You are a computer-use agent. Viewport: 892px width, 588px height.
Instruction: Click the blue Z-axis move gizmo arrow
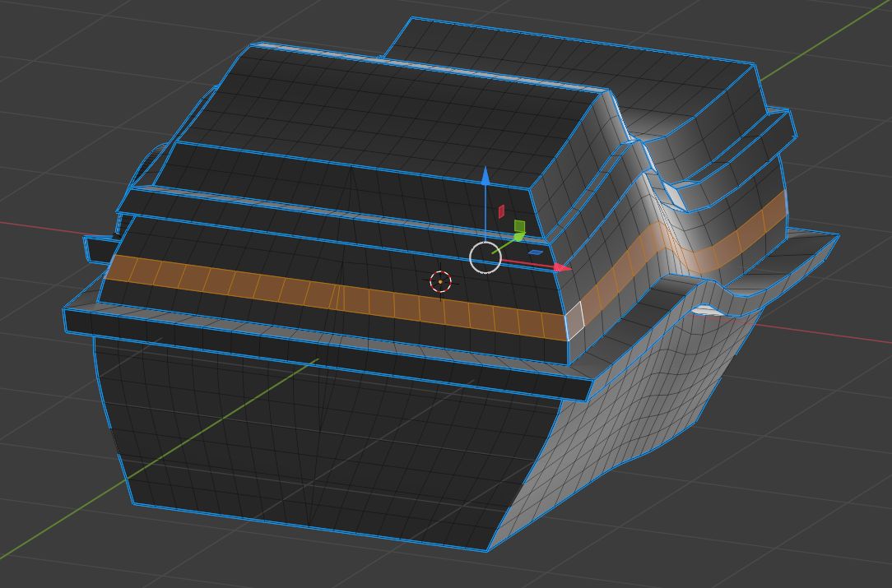[x=485, y=176]
